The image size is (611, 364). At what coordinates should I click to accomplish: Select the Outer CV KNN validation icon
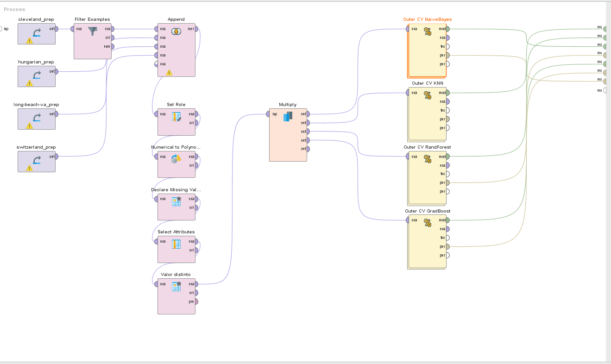[x=427, y=95]
